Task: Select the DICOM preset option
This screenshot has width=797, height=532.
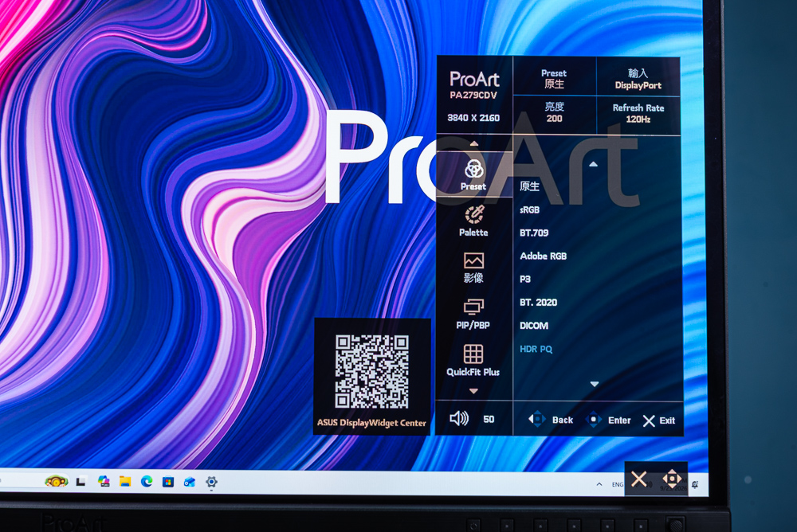Action: (534, 326)
